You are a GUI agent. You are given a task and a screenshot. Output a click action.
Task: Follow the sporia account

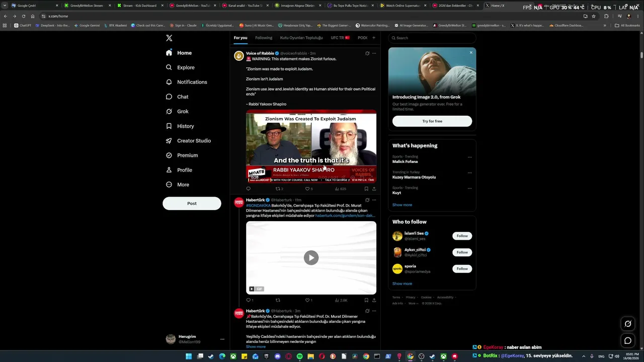click(x=462, y=269)
